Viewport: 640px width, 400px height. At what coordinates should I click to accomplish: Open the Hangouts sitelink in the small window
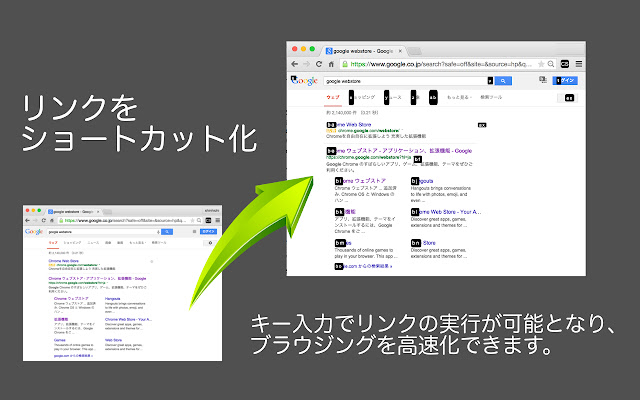click(x=113, y=299)
